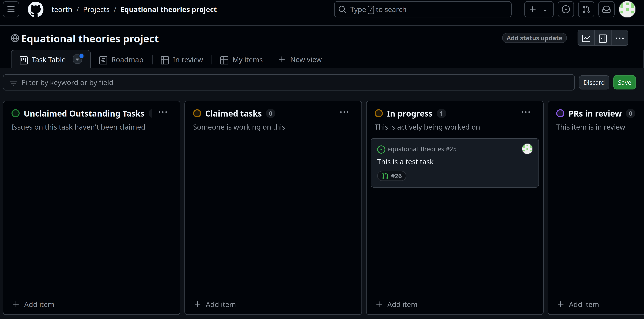Image resolution: width=644 pixels, height=319 pixels.
Task: Focus the filter by keyword field
Action: tap(289, 83)
